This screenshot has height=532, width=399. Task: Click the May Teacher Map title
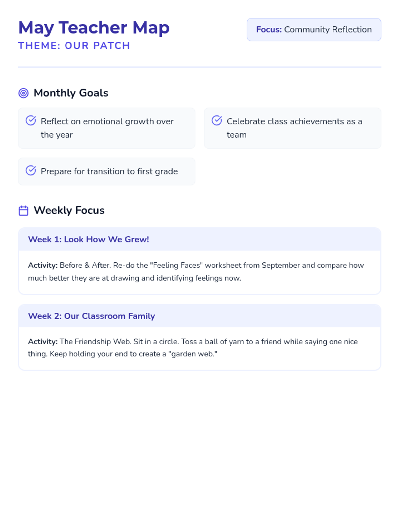tap(94, 28)
